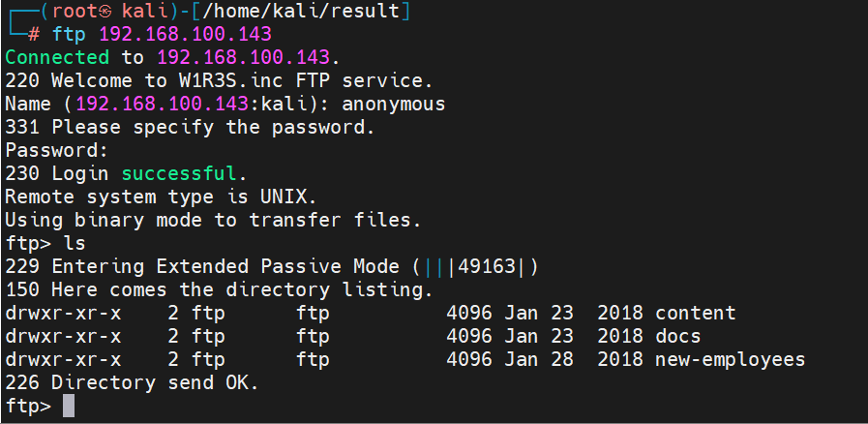The image size is (868, 424).
Task: Click the 226 Directory send OK line
Action: click(133, 382)
